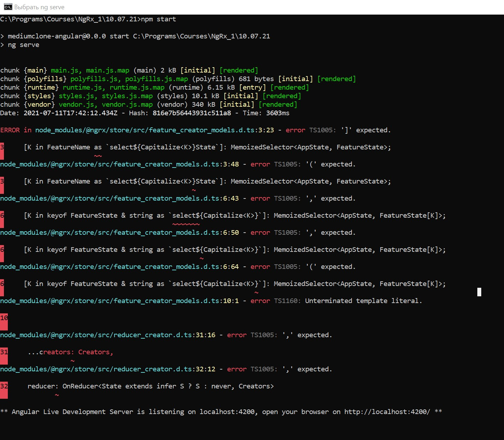This screenshot has height=440, width=504.
Task: Click 'runtime.js, runtime.js.map' file names
Action: (114, 88)
